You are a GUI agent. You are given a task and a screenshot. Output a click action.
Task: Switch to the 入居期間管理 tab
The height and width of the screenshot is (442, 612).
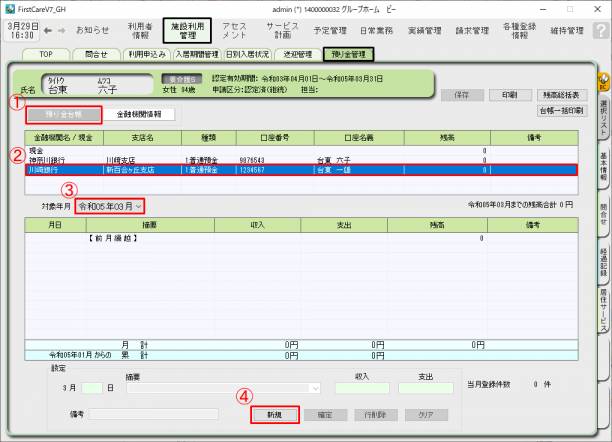197,54
